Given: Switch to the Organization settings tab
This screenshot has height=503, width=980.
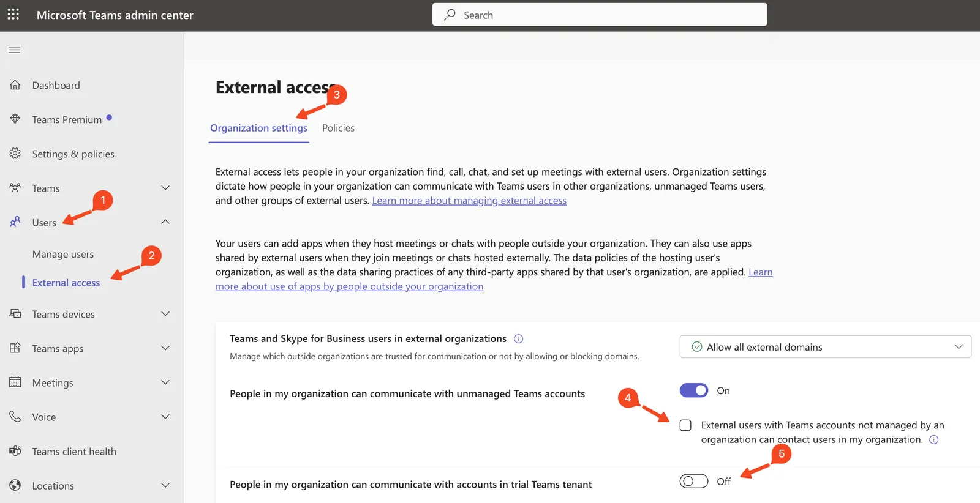Looking at the screenshot, I should tap(258, 128).
